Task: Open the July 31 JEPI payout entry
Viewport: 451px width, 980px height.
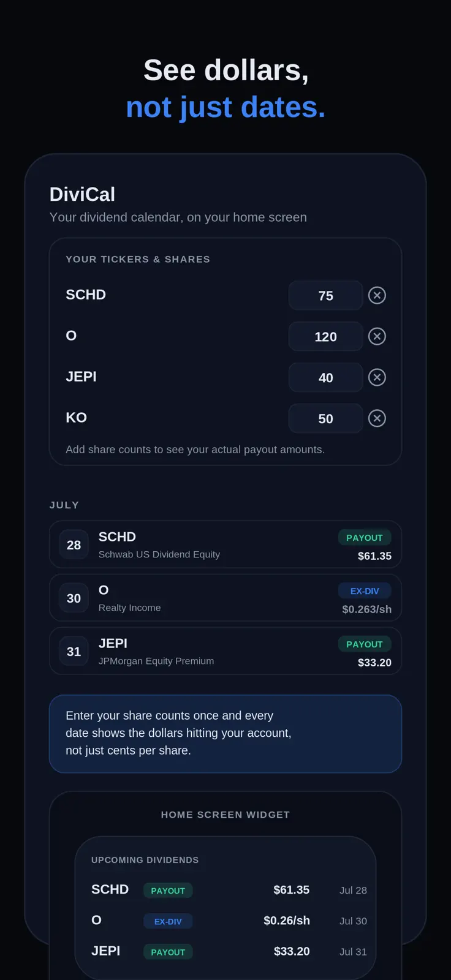Action: coord(225,651)
